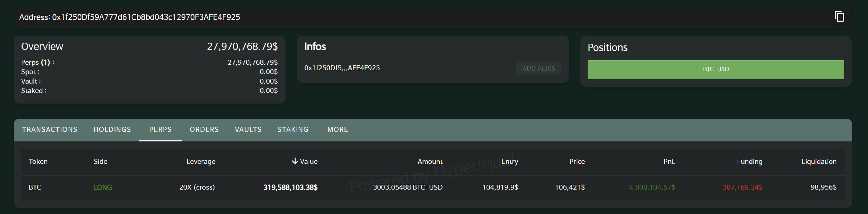
Task: Sort by the Price column
Action: pyautogui.click(x=577, y=161)
